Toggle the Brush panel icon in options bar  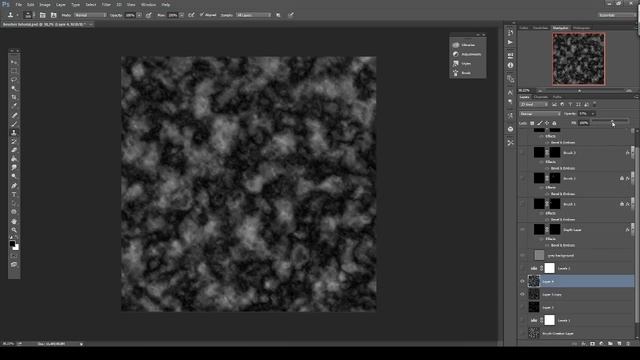click(x=42, y=15)
